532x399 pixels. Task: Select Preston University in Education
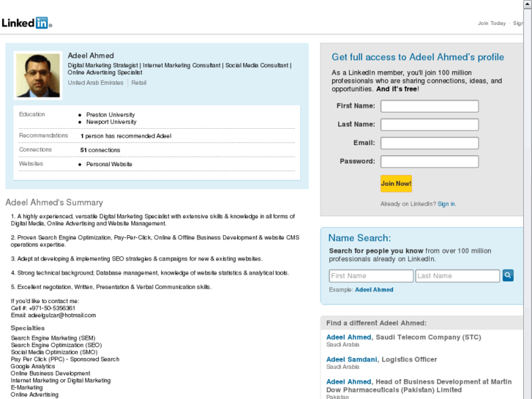[x=110, y=115]
